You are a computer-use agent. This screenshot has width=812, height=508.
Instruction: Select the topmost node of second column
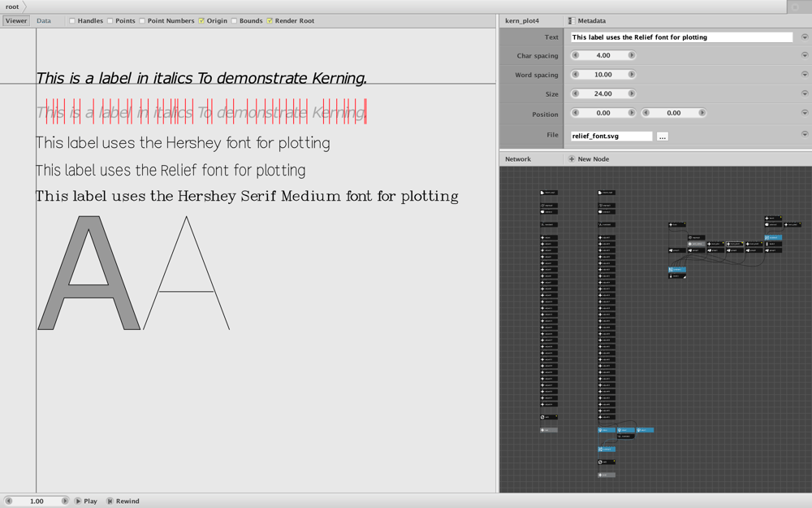[607, 193]
